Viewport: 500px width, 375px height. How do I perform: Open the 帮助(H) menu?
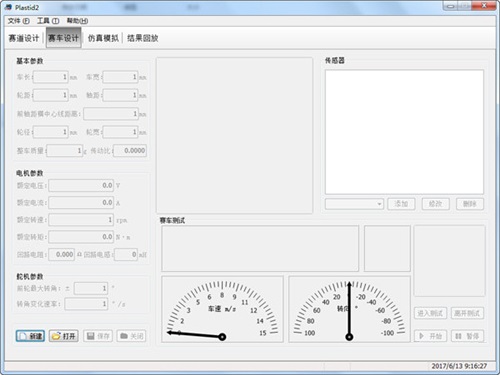[x=77, y=21]
